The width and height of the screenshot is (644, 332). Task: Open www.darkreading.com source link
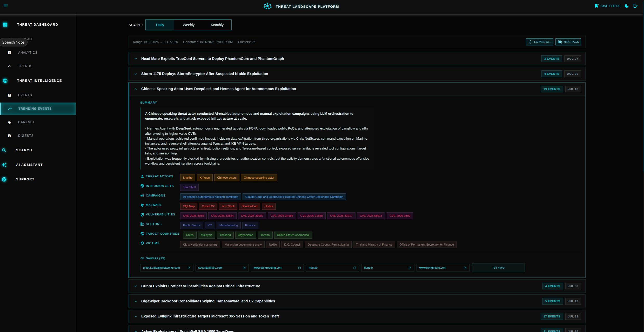click(x=277, y=268)
